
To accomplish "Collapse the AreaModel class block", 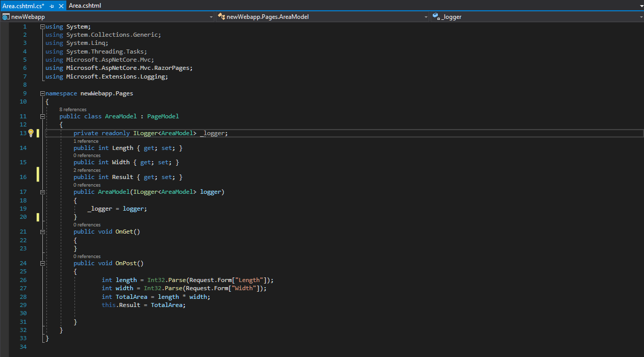I will [42, 116].
